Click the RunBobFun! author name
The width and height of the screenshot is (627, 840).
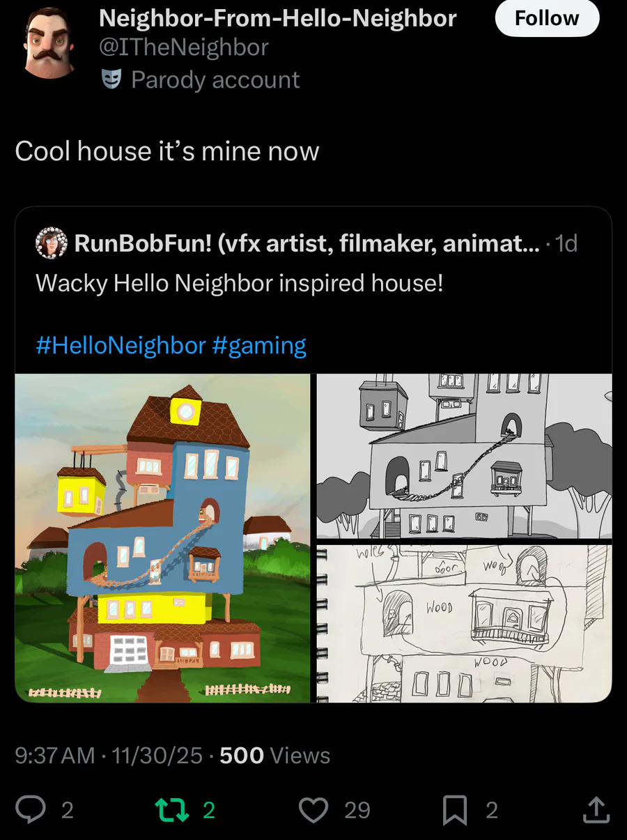307,243
